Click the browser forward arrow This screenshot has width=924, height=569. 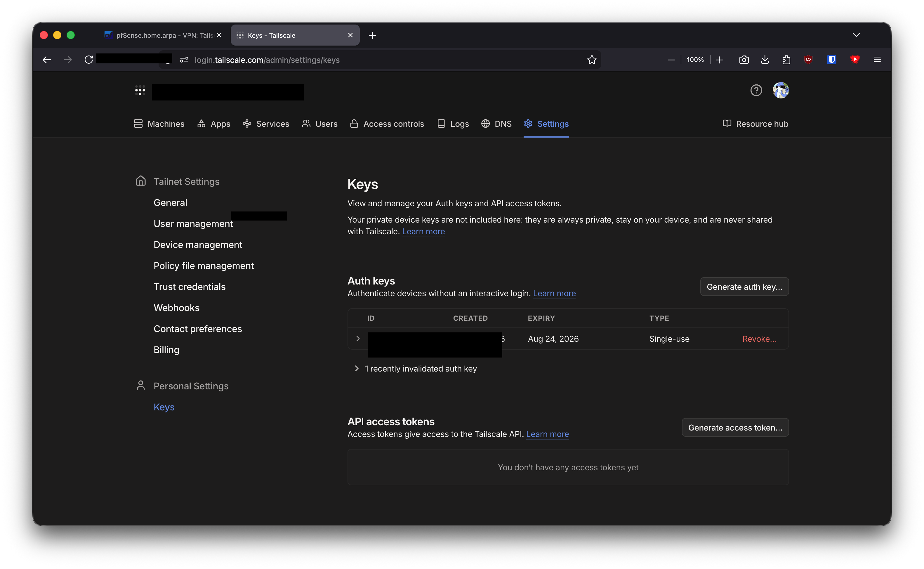tap(68, 60)
